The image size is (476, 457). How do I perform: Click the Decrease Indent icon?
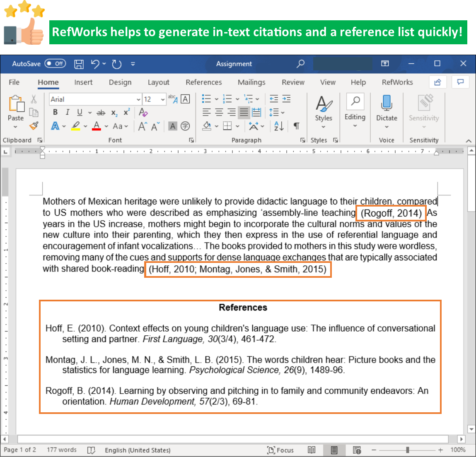[274, 99]
